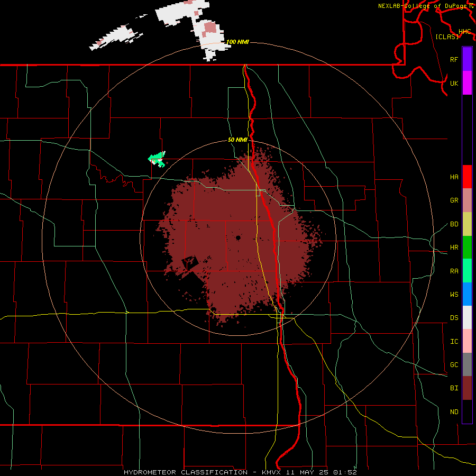476x476 pixels.
Task: Click the NEXLAB-College of DuPage text
Action: [422, 6]
